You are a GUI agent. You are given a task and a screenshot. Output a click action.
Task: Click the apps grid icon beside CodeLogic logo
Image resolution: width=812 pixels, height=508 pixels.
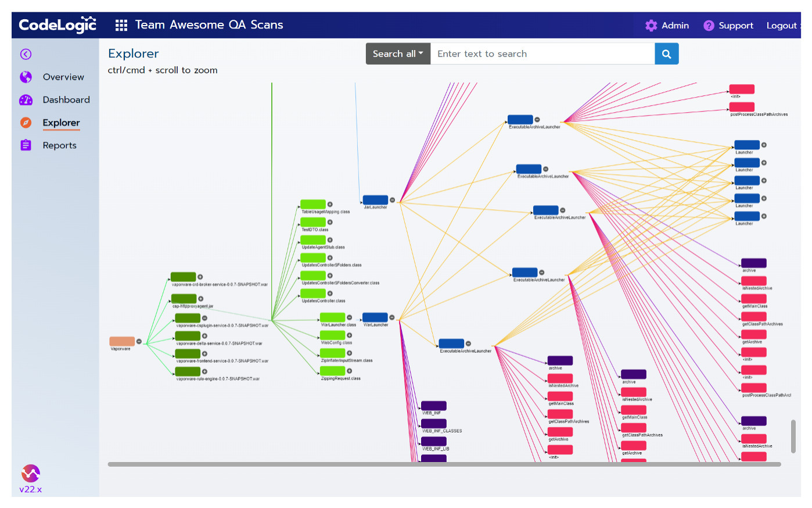click(121, 25)
